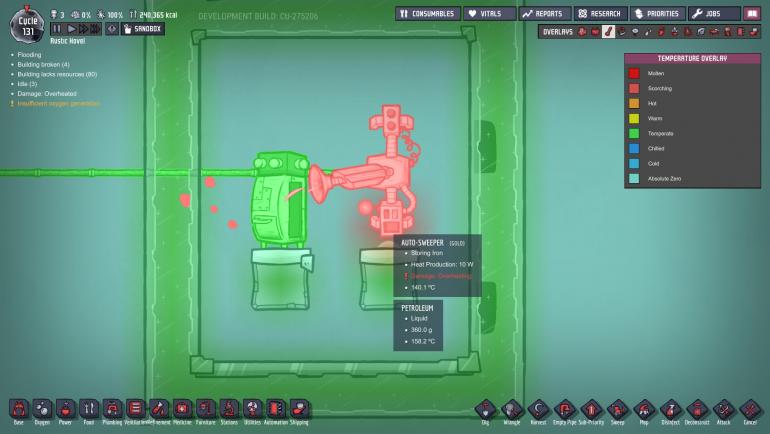Image resolution: width=770 pixels, height=434 pixels.
Task: Open the Vitals menu
Action: (490, 14)
